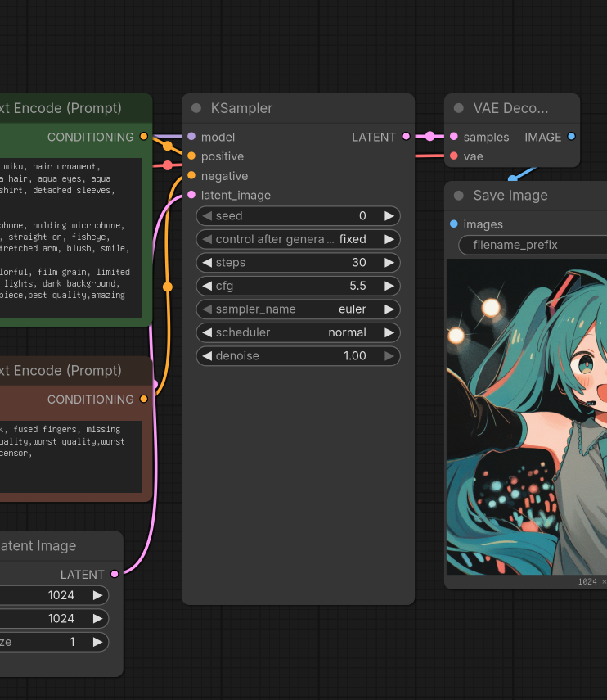Collapse the VAE Decode node via its dot
Screen dimensions: 607x700
(459, 108)
